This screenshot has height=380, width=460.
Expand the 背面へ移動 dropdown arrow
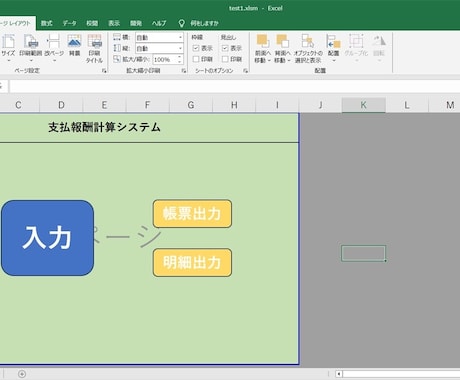(x=289, y=61)
